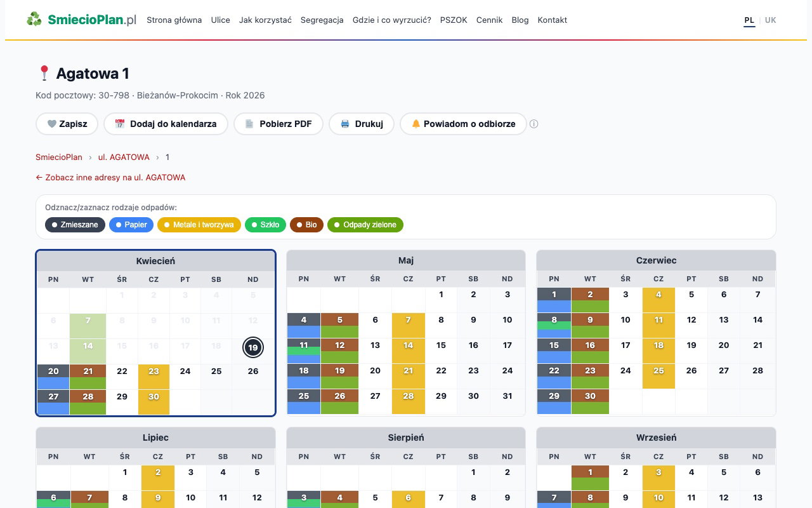Toggle the Odpady zielone filter chip
The height and width of the screenshot is (508, 812).
(x=365, y=225)
